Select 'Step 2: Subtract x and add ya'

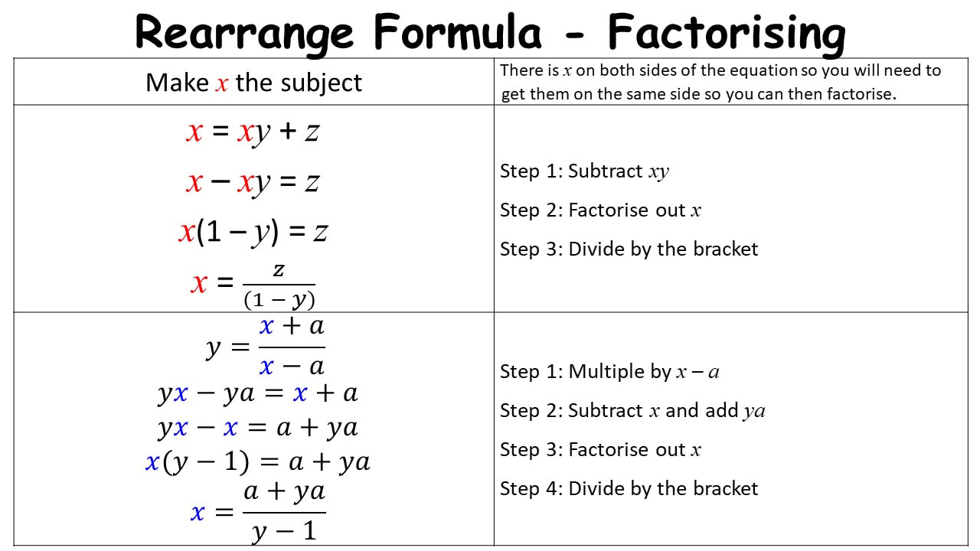tap(632, 411)
